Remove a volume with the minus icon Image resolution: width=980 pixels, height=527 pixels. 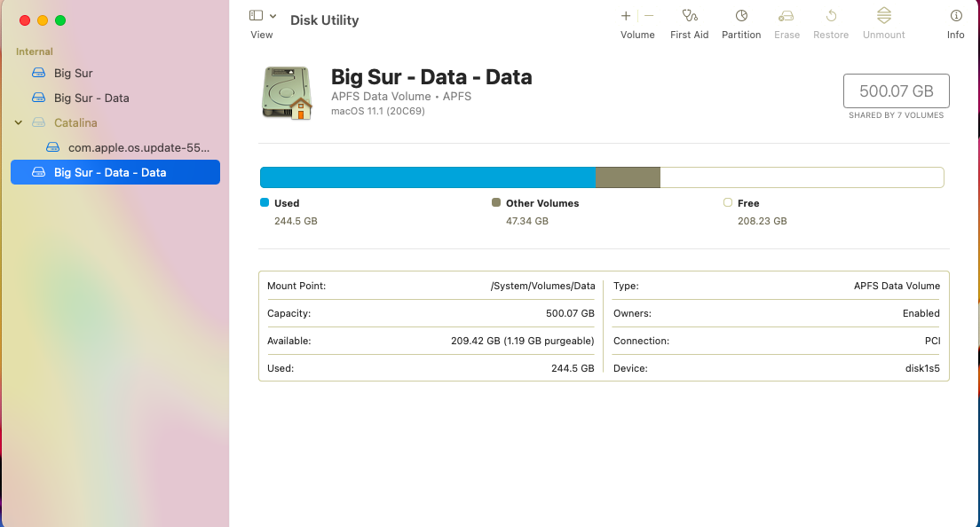(x=649, y=16)
